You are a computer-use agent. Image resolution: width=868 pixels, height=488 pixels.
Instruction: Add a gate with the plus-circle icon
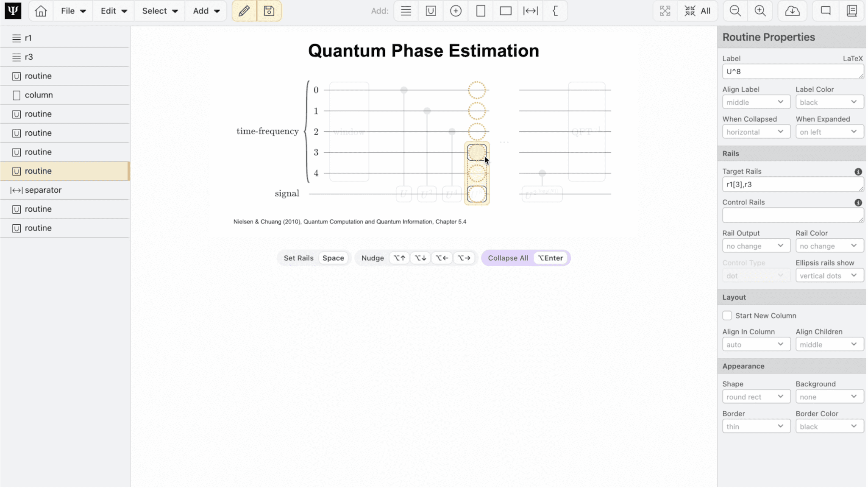tap(455, 11)
